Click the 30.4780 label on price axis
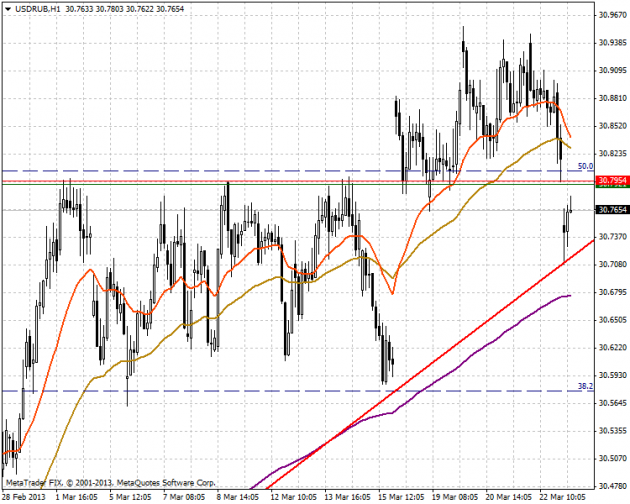The width and height of the screenshot is (630, 504). 611,486
